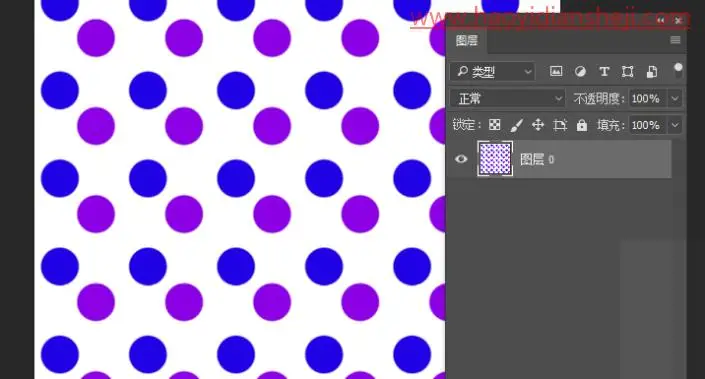This screenshot has width=705, height=379.
Task: Prevent auto-nesting into artboards lock icon
Action: [560, 125]
